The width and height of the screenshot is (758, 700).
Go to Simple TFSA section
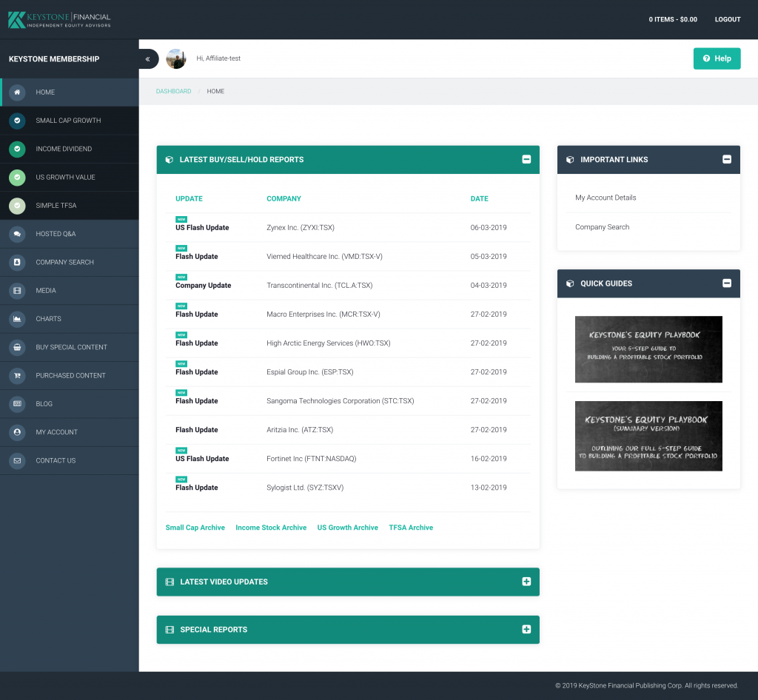coord(70,205)
